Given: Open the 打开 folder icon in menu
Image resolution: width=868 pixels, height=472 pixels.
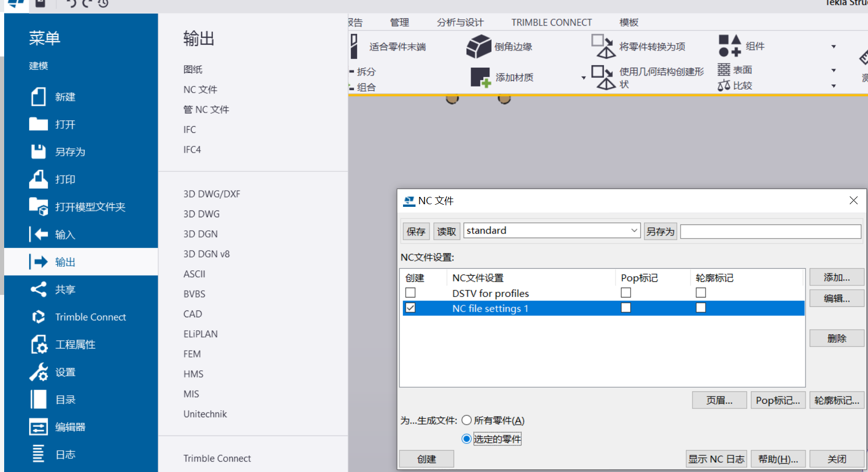Looking at the screenshot, I should point(39,124).
